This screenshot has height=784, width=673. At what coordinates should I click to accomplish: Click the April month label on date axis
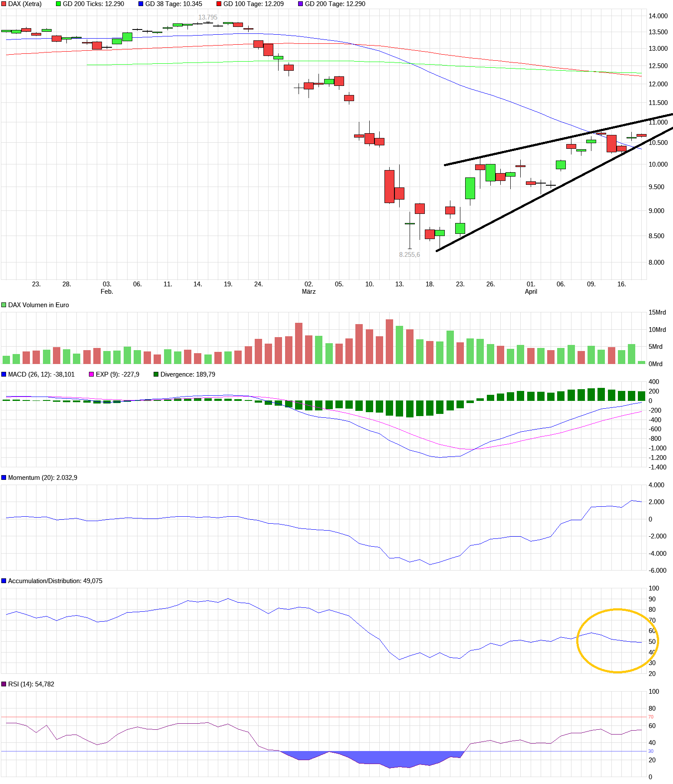[531, 292]
